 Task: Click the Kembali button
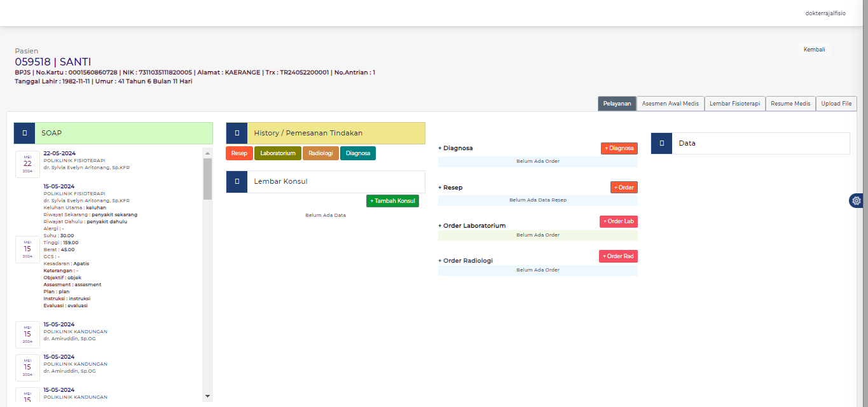[x=814, y=48]
